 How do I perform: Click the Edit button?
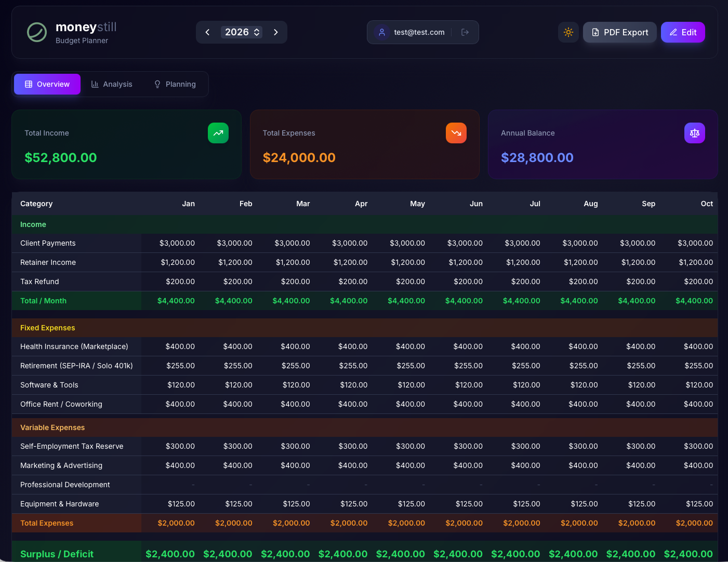click(683, 32)
